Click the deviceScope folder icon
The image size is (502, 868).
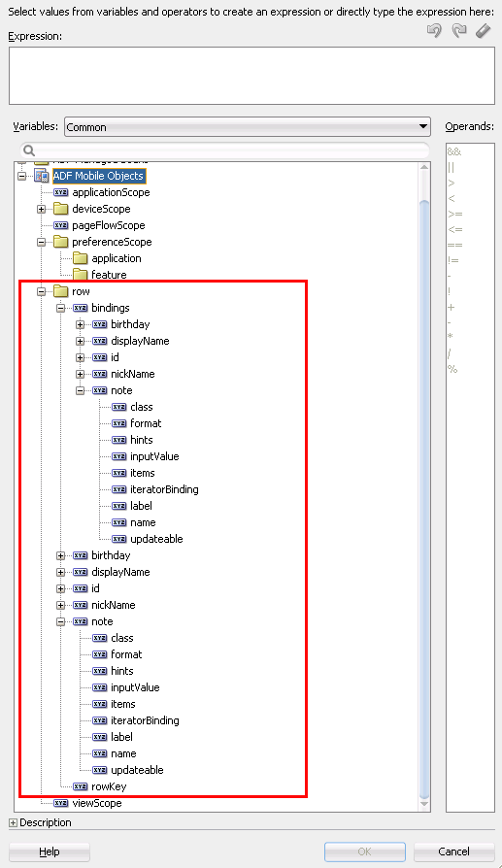(61, 209)
